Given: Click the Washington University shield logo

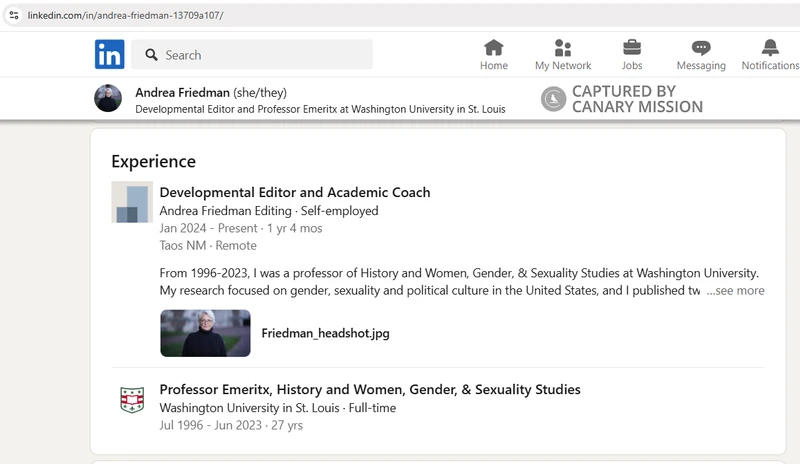Looking at the screenshot, I should [132, 399].
